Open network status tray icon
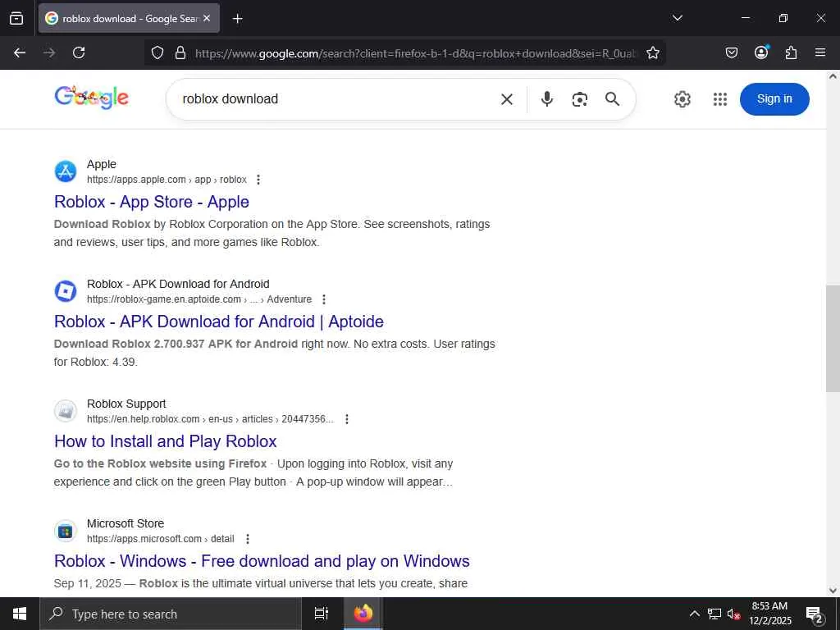Image resolution: width=840 pixels, height=630 pixels. coord(714,614)
